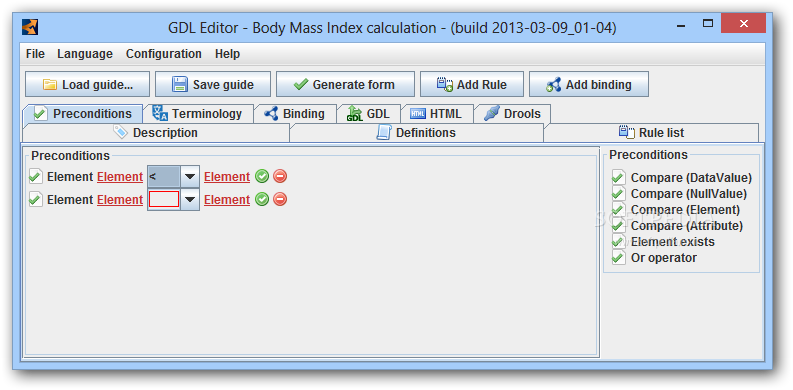Viewport: 793px width, 390px height.
Task: Select 'Compare (Element)' text in the list
Action: pyautogui.click(x=685, y=209)
